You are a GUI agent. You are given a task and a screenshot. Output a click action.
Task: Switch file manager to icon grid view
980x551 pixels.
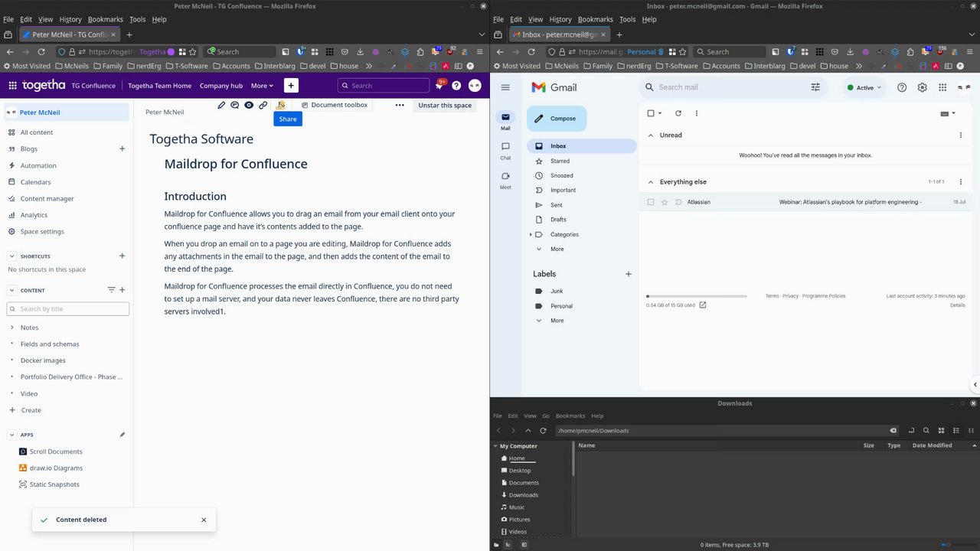(x=942, y=431)
